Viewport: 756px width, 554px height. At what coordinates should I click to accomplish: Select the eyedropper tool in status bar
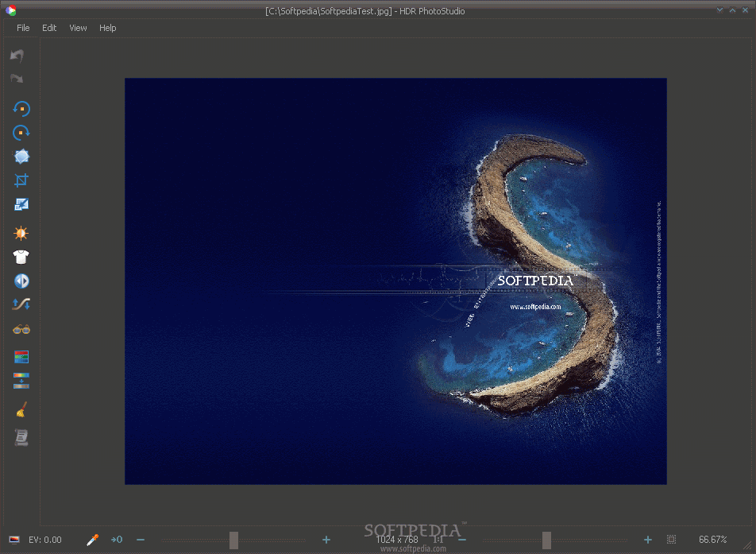[x=93, y=539]
